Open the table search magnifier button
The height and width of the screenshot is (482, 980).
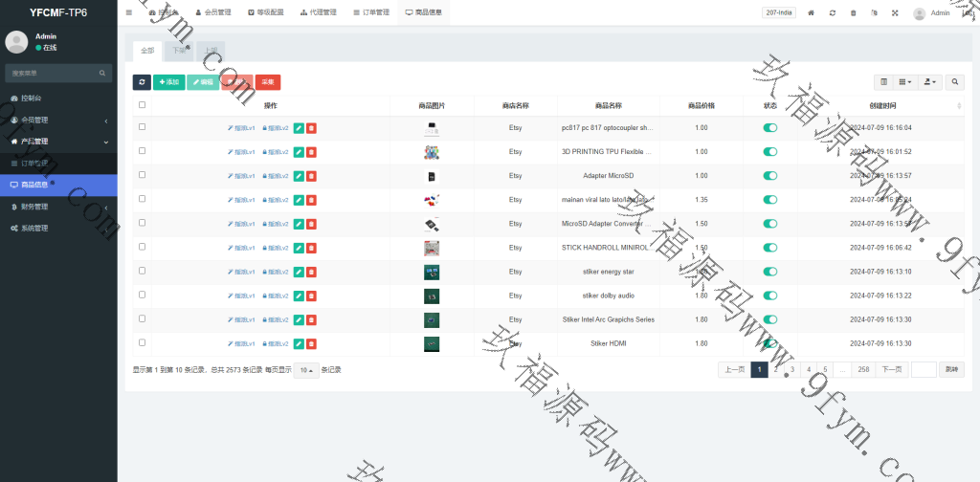tap(955, 82)
